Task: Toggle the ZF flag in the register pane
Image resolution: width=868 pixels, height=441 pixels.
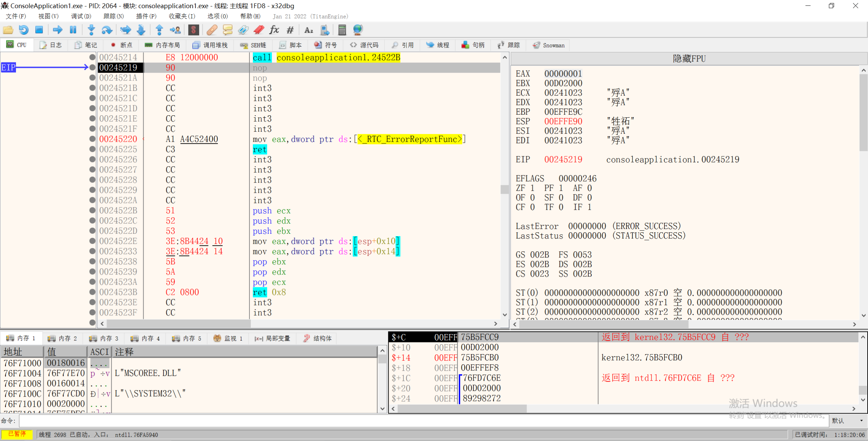Action: (x=532, y=188)
